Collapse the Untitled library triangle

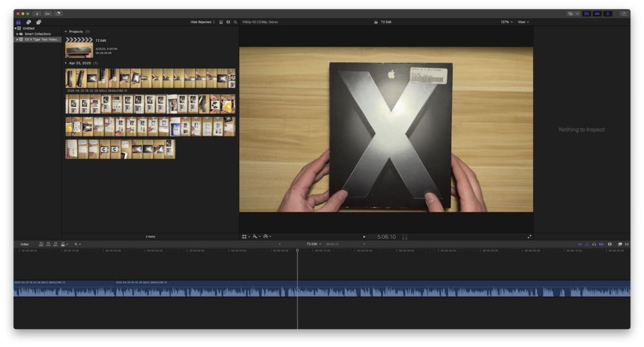(x=15, y=28)
